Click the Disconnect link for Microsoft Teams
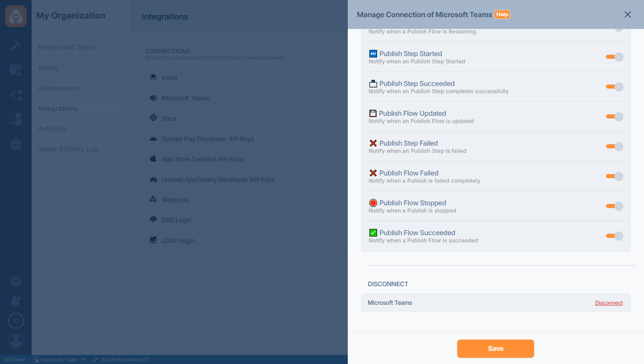 (x=609, y=303)
